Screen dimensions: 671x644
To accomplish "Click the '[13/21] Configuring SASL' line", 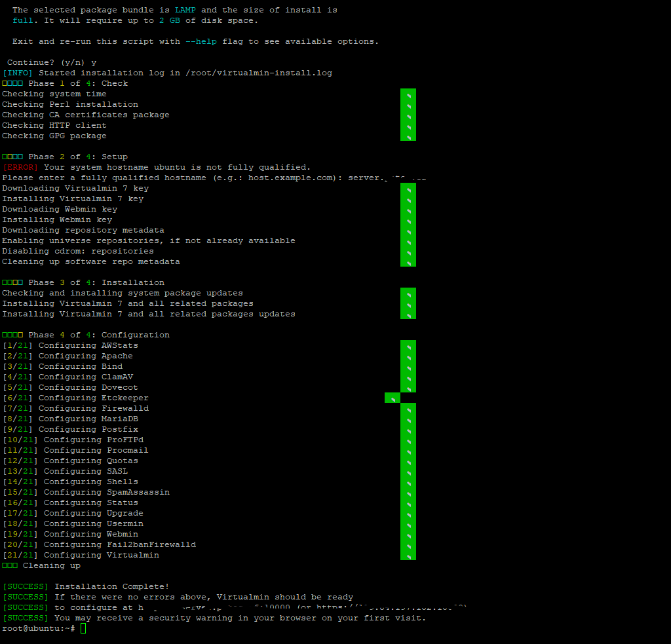I will pos(65,471).
